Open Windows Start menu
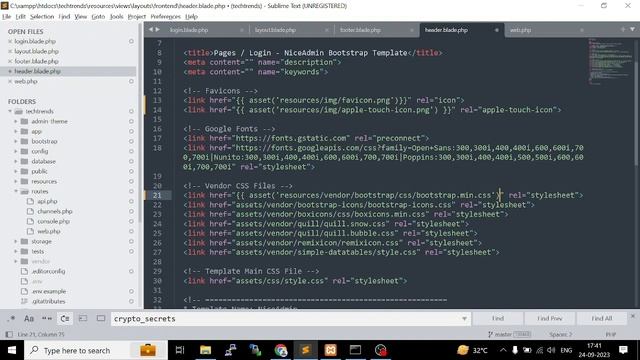 coord(12,350)
